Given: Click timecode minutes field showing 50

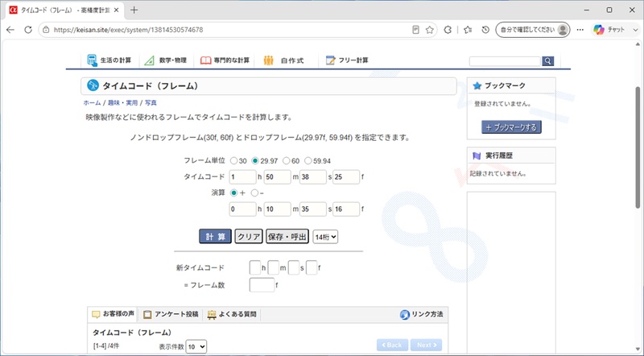Looking at the screenshot, I should [x=277, y=176].
